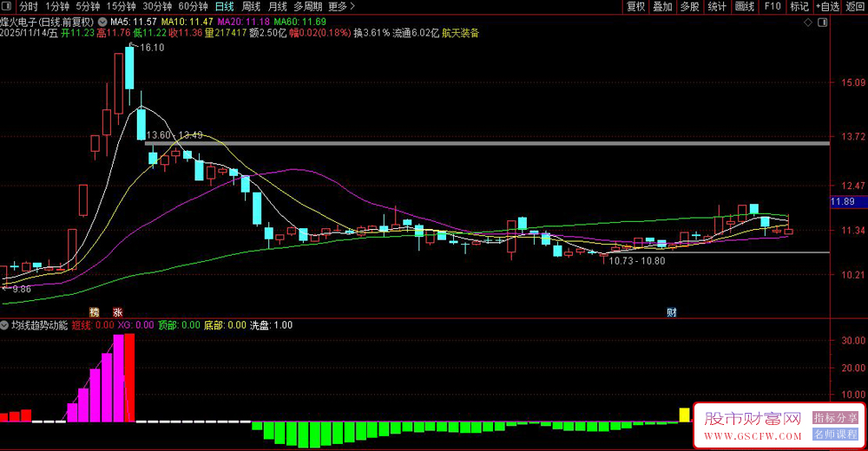Toggle the side panel layout icon

point(821,21)
